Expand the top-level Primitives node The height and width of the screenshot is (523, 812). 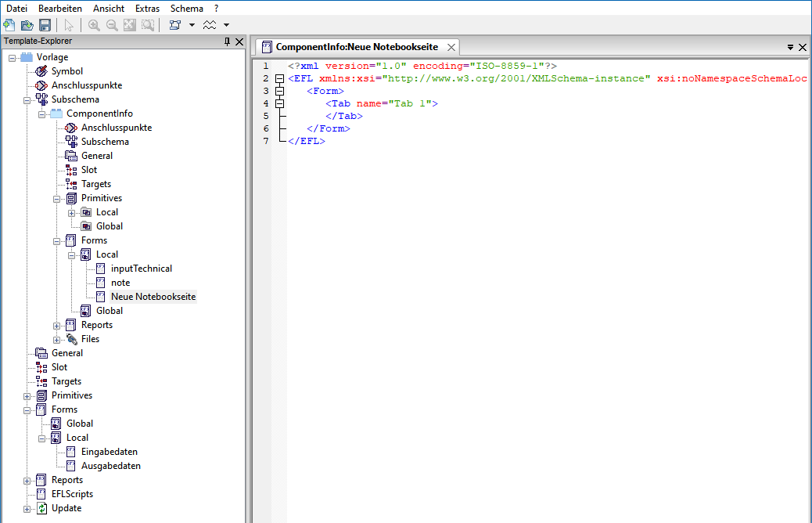tap(27, 396)
